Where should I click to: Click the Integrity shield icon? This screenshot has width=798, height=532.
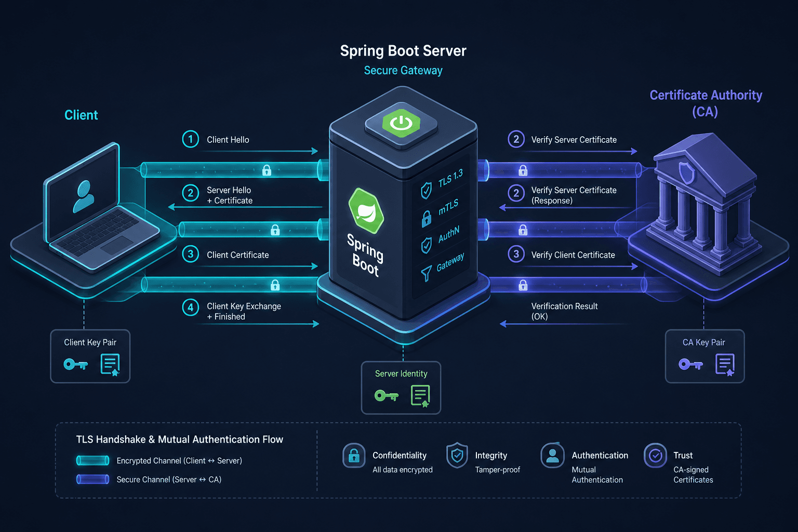pyautogui.click(x=457, y=456)
